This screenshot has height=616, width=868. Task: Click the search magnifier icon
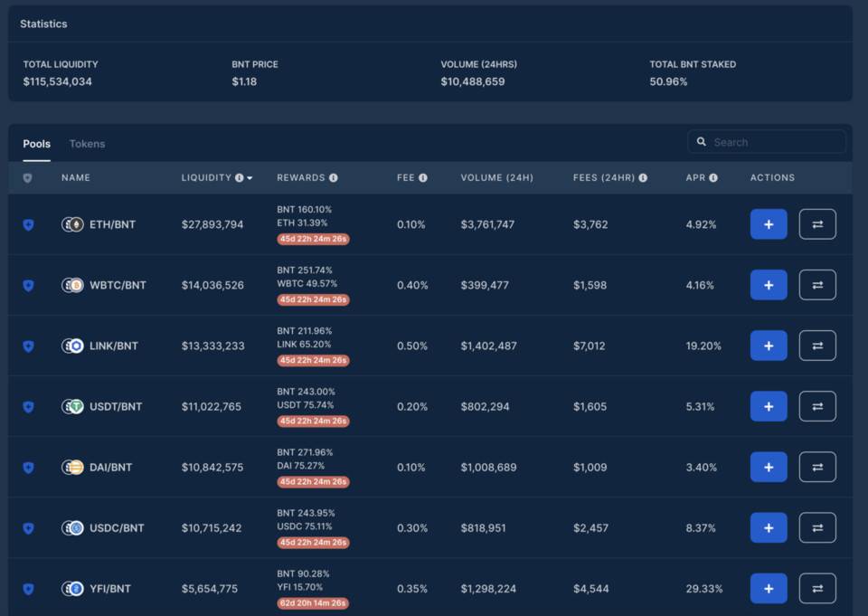703,142
